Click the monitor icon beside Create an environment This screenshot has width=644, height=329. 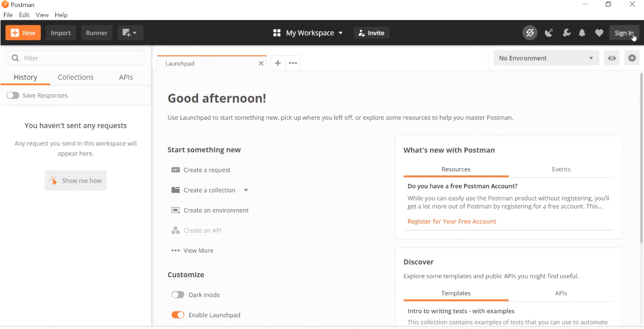(x=176, y=210)
